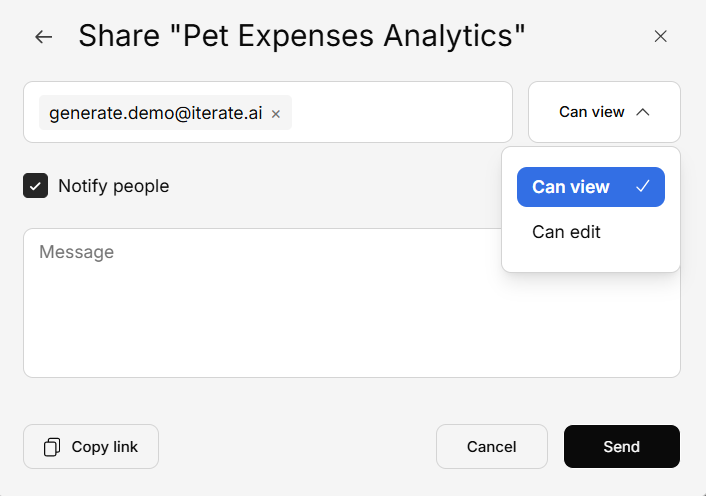The height and width of the screenshot is (496, 706).
Task: Click the Share "Pet Expenses Analytics" heading
Action: [302, 37]
